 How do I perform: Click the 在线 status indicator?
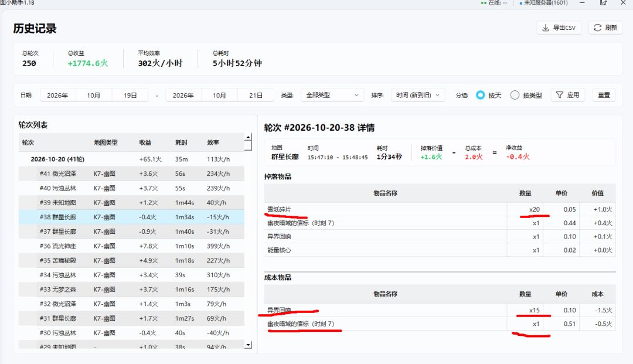[x=494, y=2]
